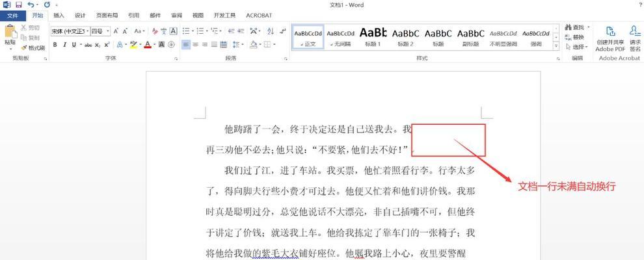644x260 pixels.
Task: Apply numbered list formatting
Action: tap(200, 31)
